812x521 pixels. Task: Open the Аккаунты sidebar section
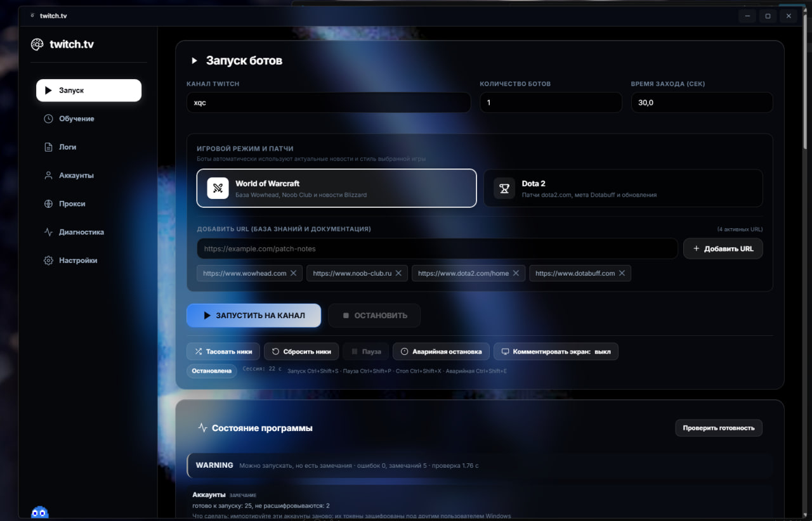pyautogui.click(x=89, y=176)
